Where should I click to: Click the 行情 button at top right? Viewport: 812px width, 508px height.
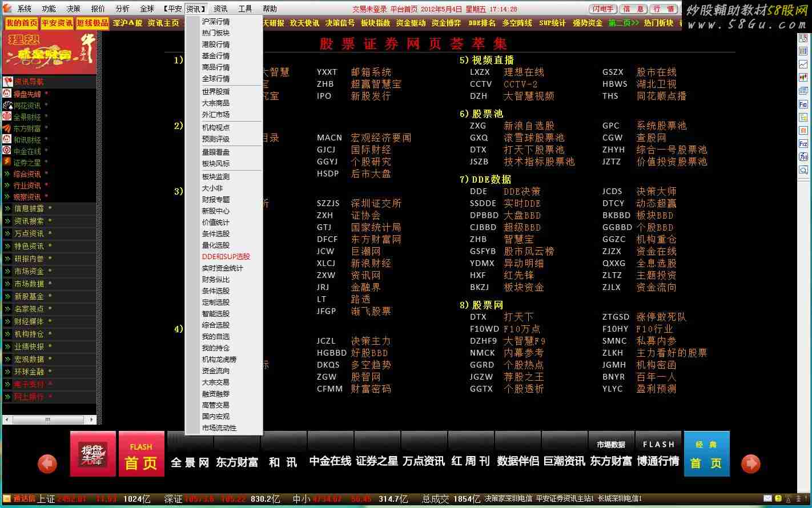tap(664, 9)
